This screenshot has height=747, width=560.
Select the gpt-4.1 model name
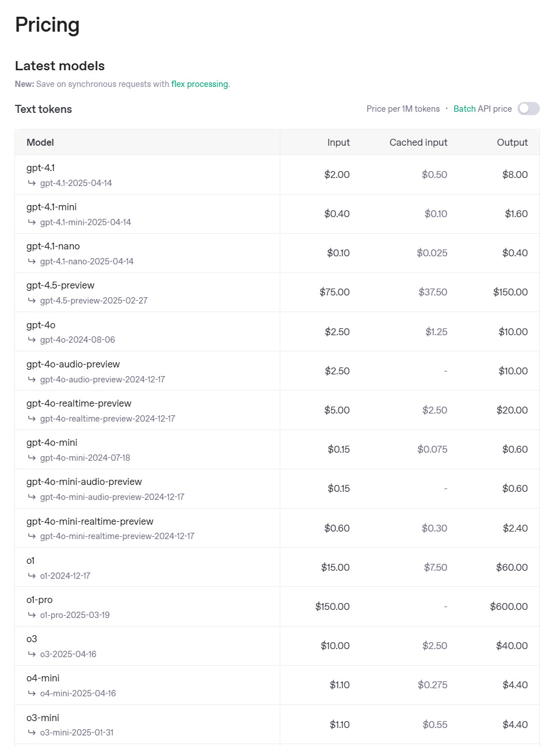[x=40, y=168]
